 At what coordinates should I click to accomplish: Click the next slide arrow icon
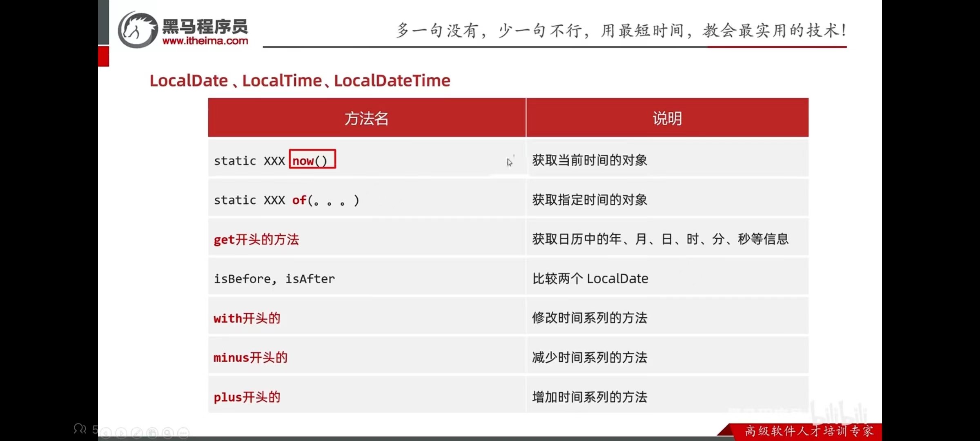pyautogui.click(x=121, y=433)
